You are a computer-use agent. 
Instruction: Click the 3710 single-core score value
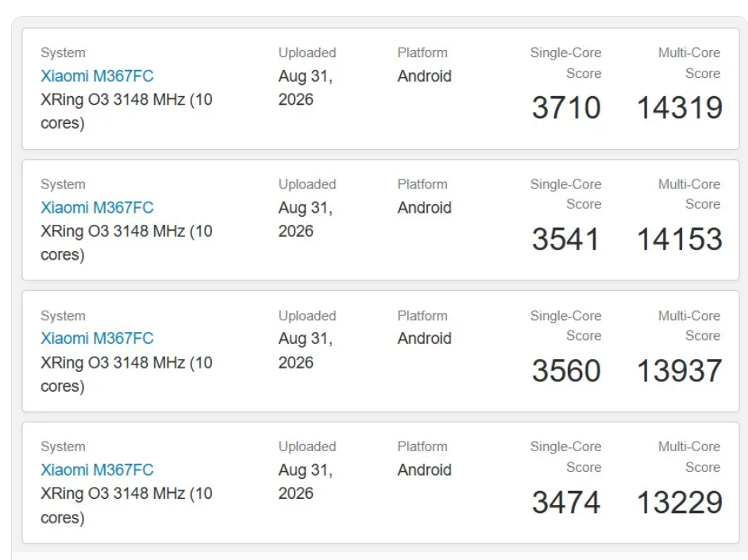tap(566, 108)
